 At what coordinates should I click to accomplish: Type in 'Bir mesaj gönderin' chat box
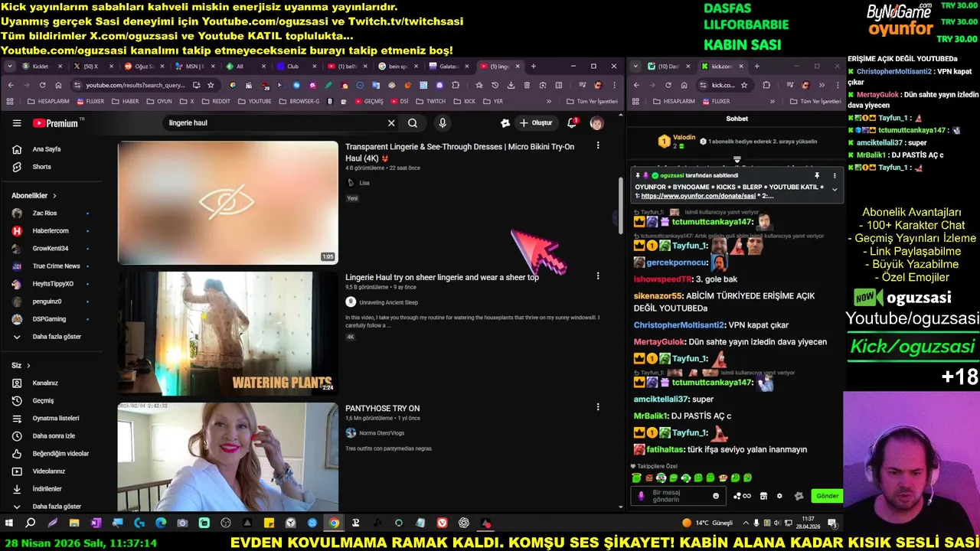pos(680,496)
